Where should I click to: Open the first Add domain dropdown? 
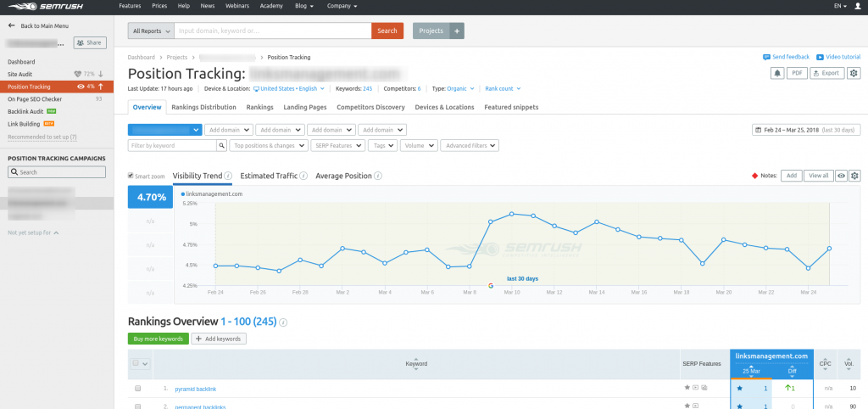[229, 130]
